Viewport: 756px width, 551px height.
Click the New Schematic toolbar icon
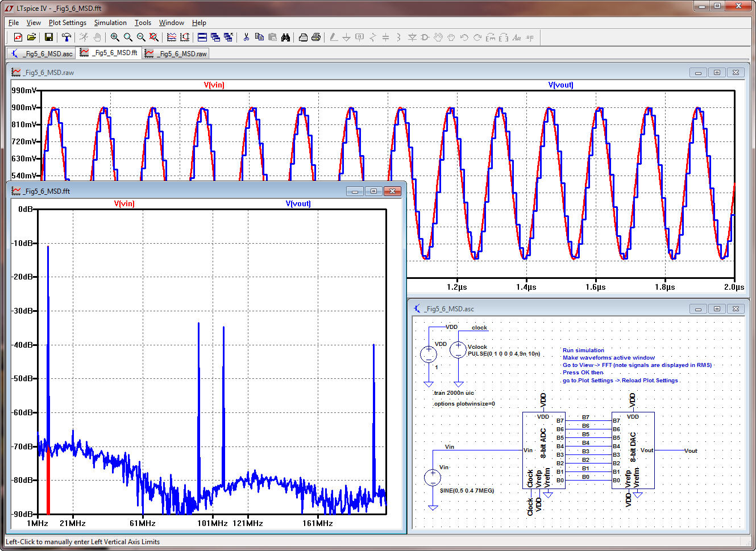pyautogui.click(x=18, y=37)
